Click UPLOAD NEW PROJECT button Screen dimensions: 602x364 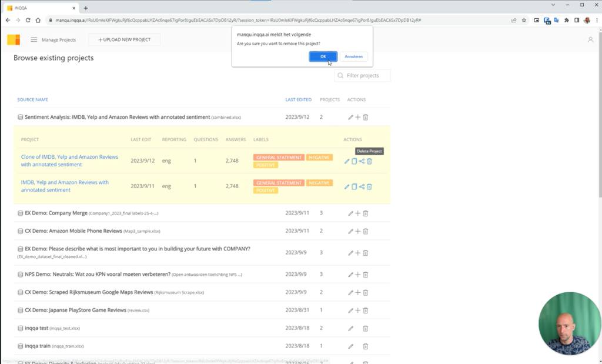125,39
